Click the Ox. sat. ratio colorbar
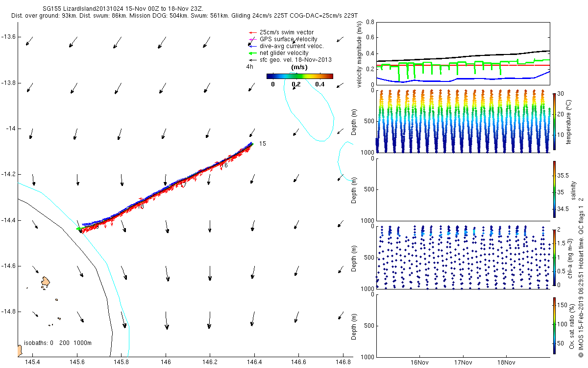588x368 pixels. coord(554,325)
